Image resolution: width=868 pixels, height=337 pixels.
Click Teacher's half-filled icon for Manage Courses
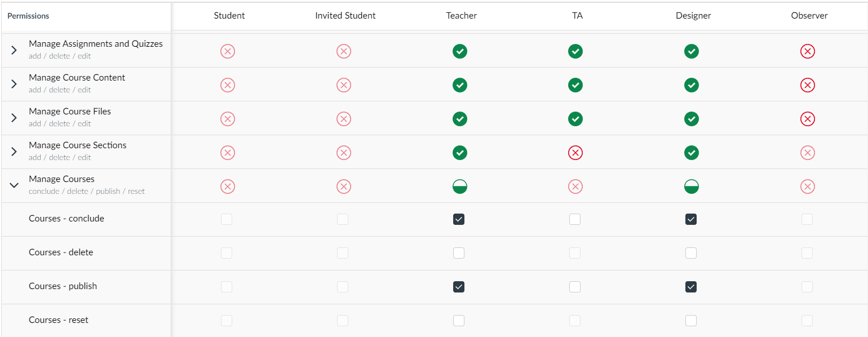pyautogui.click(x=460, y=187)
